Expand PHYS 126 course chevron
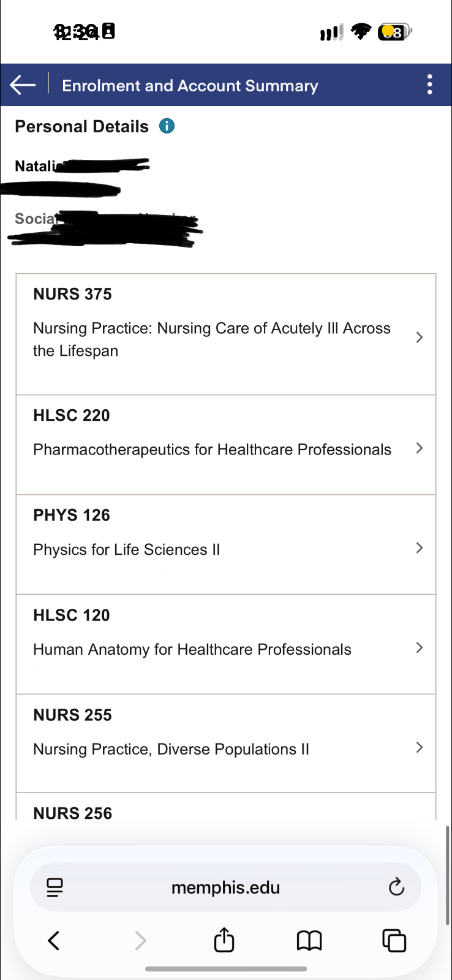452x980 pixels. (420, 548)
